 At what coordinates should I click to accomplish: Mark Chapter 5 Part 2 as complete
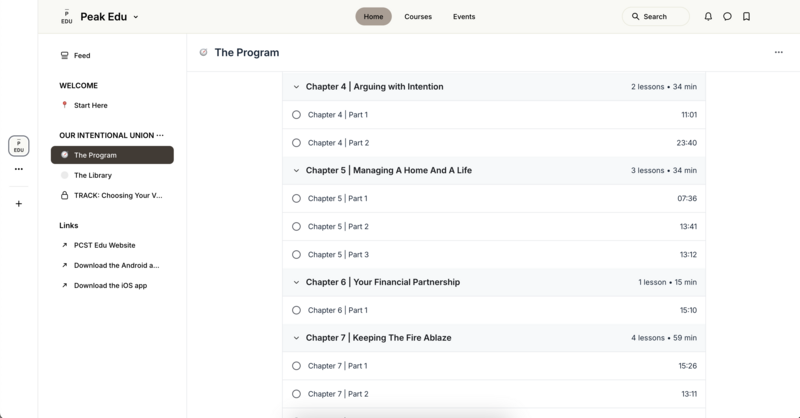(x=296, y=227)
